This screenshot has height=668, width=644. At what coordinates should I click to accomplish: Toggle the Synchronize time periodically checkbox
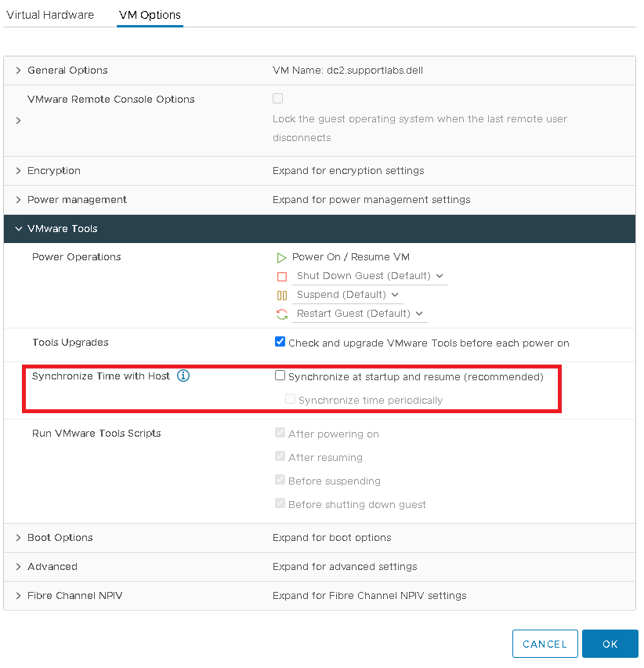[290, 398]
